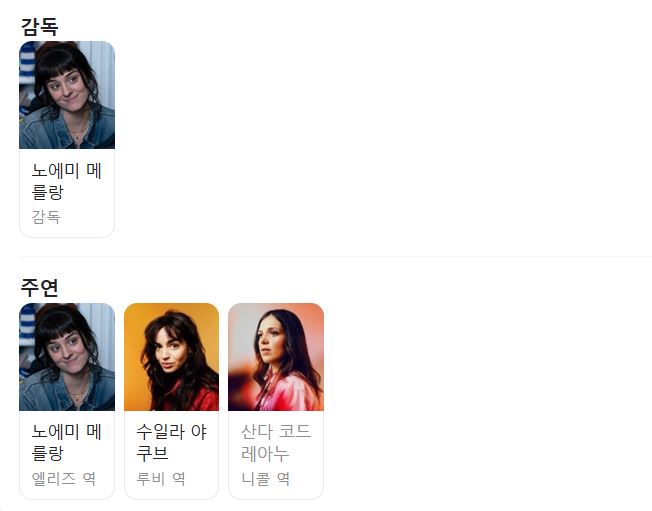Click the 노에미 메를랑 name in the 감독 section
This screenshot has height=511, width=652.
67,181
